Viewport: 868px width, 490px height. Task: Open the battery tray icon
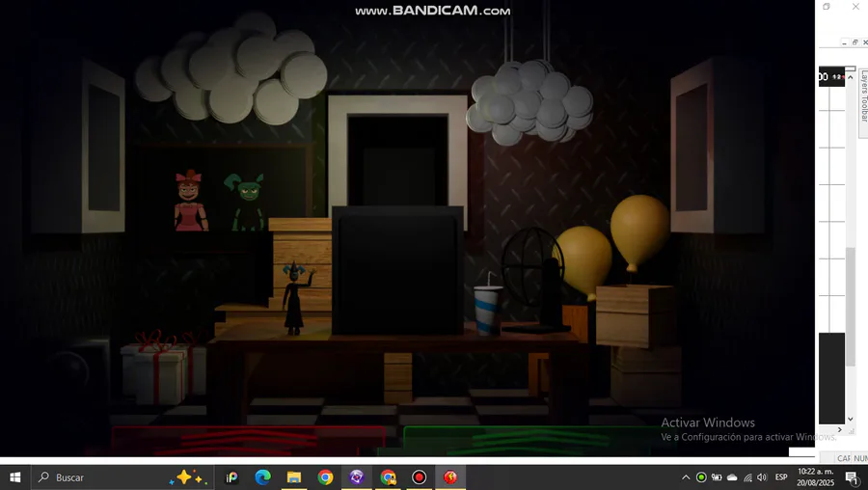[717, 477]
